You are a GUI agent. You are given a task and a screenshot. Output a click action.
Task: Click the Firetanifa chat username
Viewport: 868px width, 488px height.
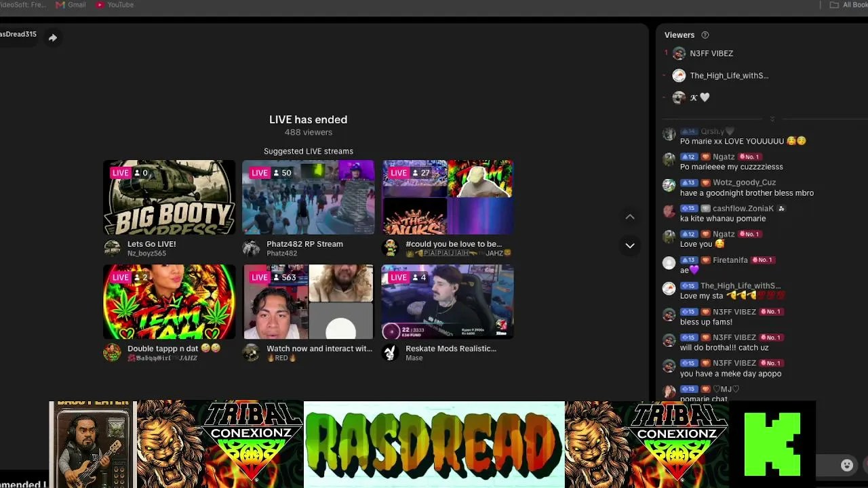[730, 260]
